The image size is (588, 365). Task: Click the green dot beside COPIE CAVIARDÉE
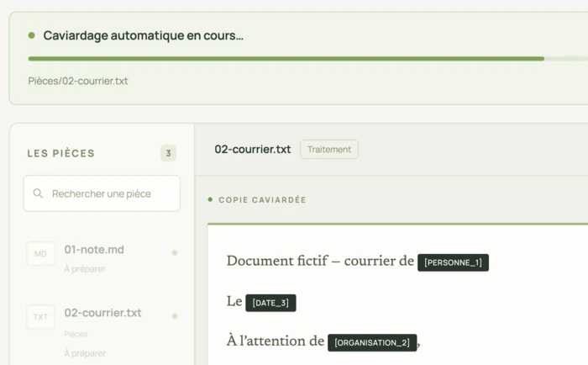210,199
